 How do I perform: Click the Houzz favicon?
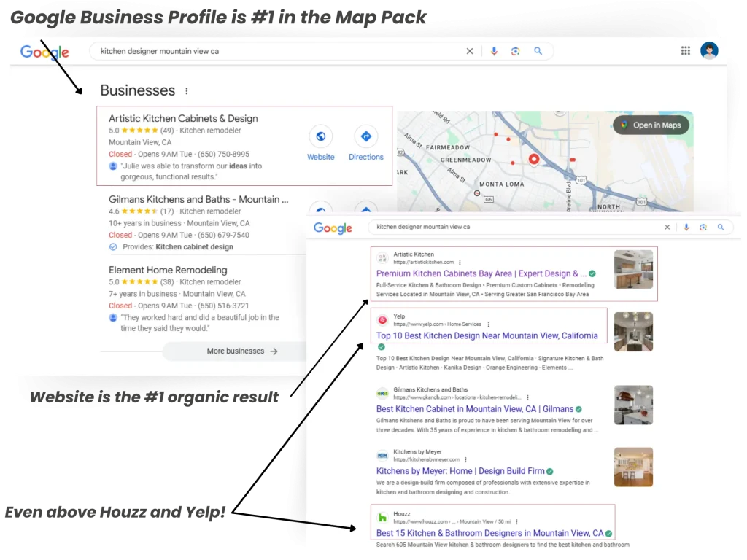tap(382, 518)
